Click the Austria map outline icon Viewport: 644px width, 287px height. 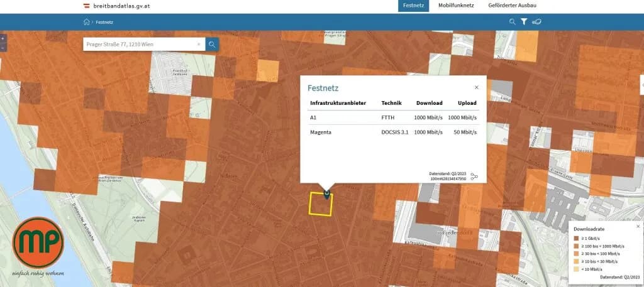pos(536,22)
